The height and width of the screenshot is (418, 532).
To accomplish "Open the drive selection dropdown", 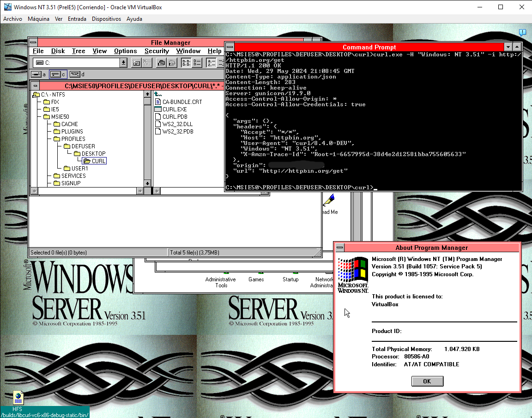I will 123,63.
